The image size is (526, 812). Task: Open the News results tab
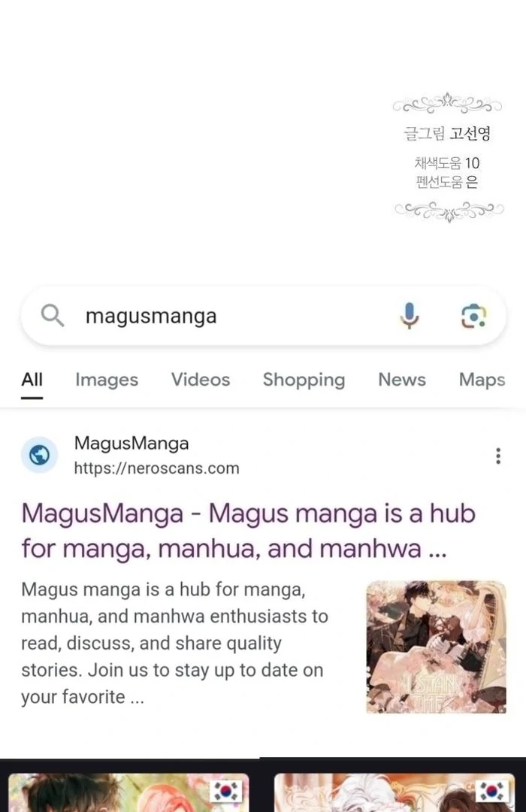tap(402, 380)
